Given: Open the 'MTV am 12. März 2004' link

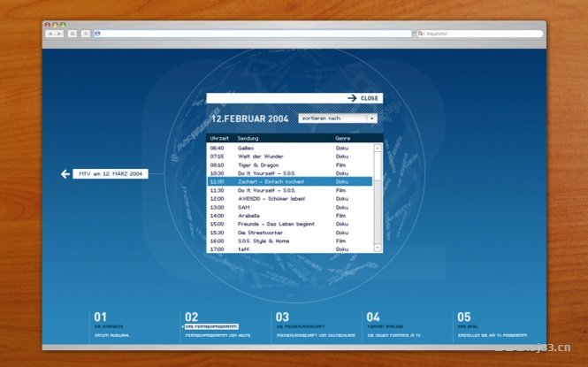Looking at the screenshot, I should click(x=110, y=174).
